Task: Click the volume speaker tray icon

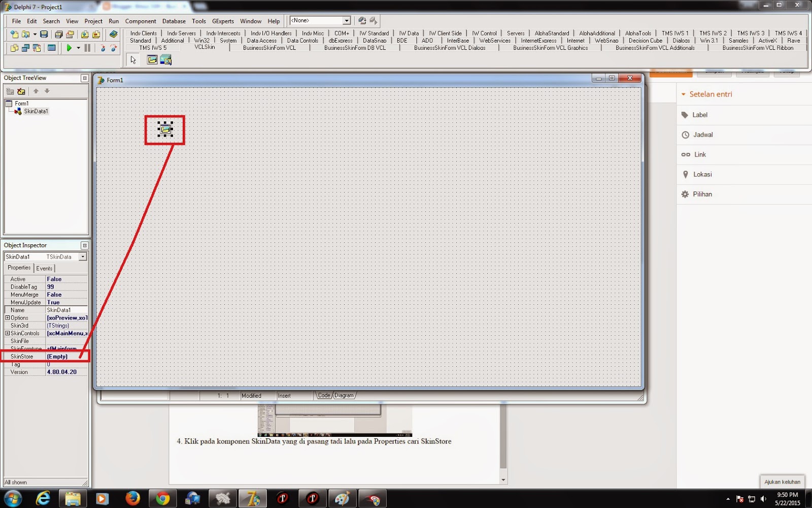Action: coord(763,499)
